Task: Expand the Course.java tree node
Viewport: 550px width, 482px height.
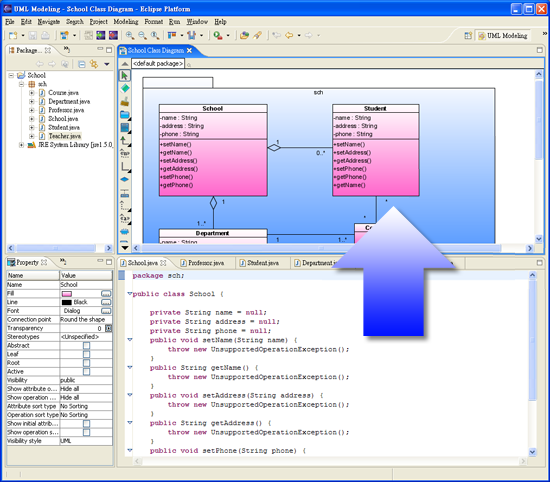Action: 32,93
